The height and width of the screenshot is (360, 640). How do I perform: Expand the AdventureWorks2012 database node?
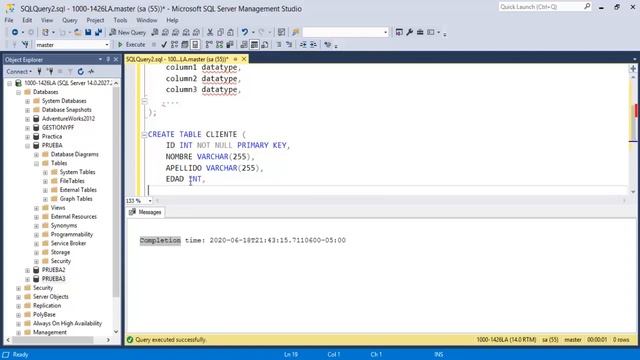click(27, 119)
